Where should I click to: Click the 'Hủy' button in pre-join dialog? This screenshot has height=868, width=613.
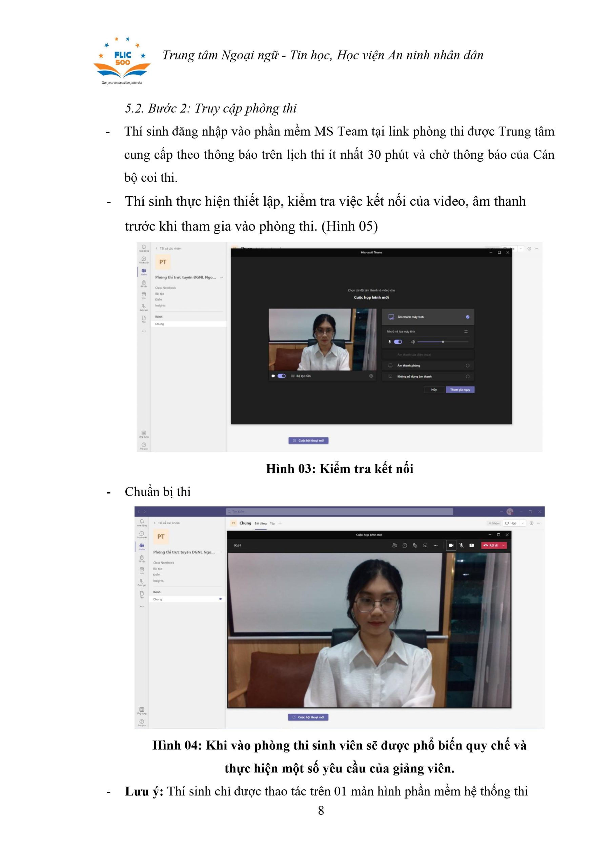coord(434,389)
